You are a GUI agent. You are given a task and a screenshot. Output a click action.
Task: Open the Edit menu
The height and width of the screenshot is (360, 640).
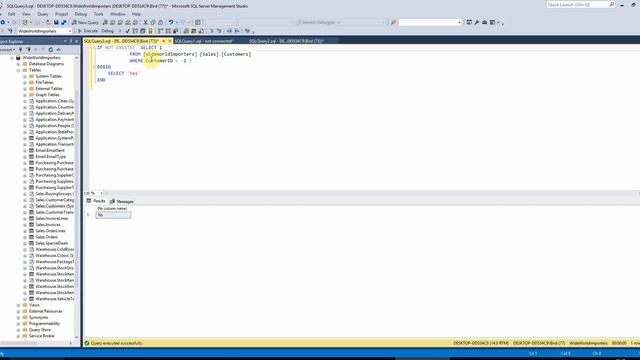[x=11, y=14]
